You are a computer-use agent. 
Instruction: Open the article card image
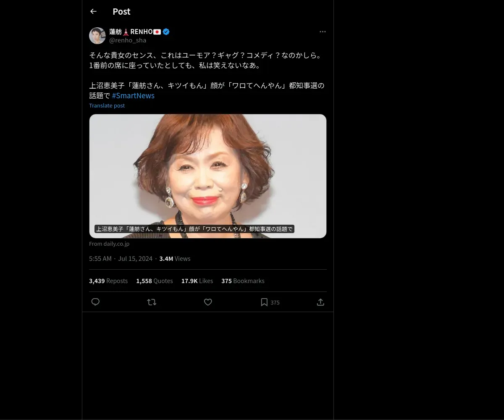pos(208,176)
